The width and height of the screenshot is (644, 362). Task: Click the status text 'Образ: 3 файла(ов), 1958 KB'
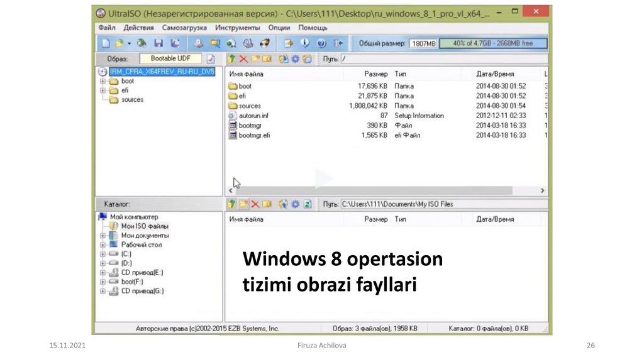(375, 328)
